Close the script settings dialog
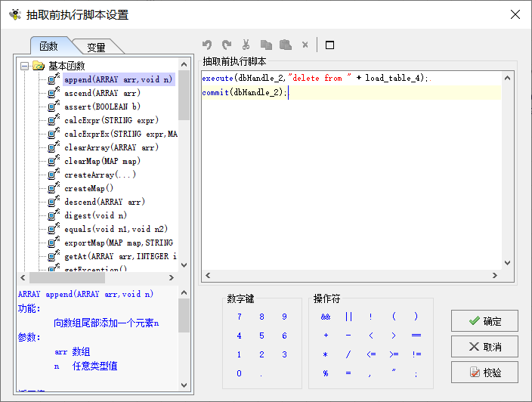Image resolution: width=532 pixels, height=402 pixels. (x=515, y=14)
